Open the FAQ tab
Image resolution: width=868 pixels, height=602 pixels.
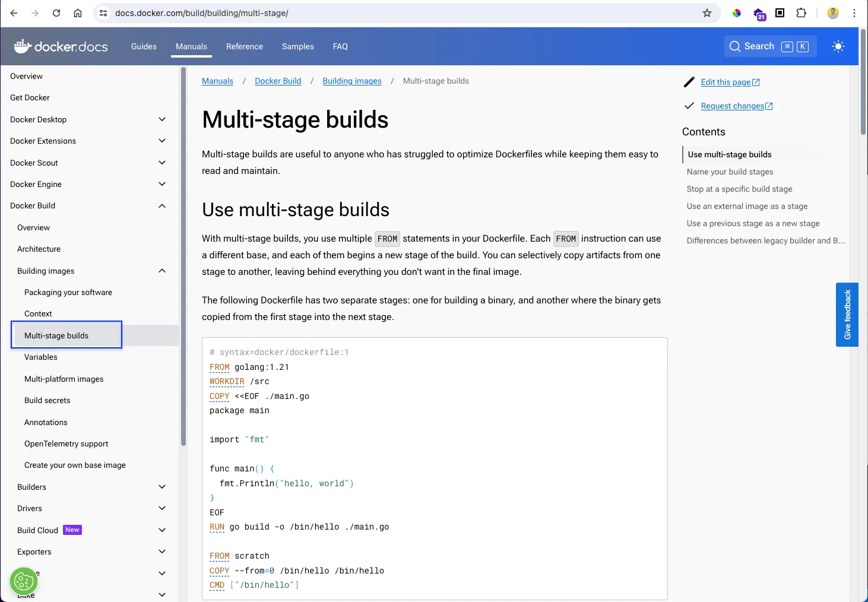coord(340,46)
